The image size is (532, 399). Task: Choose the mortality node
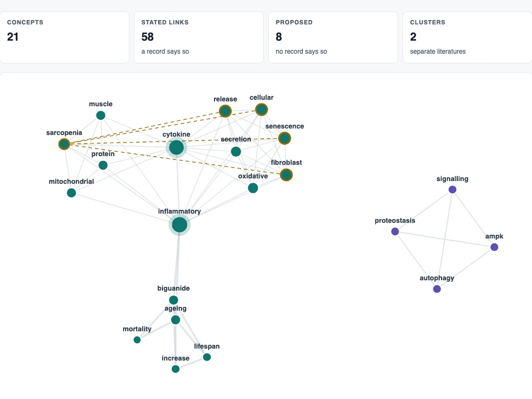[137, 340]
